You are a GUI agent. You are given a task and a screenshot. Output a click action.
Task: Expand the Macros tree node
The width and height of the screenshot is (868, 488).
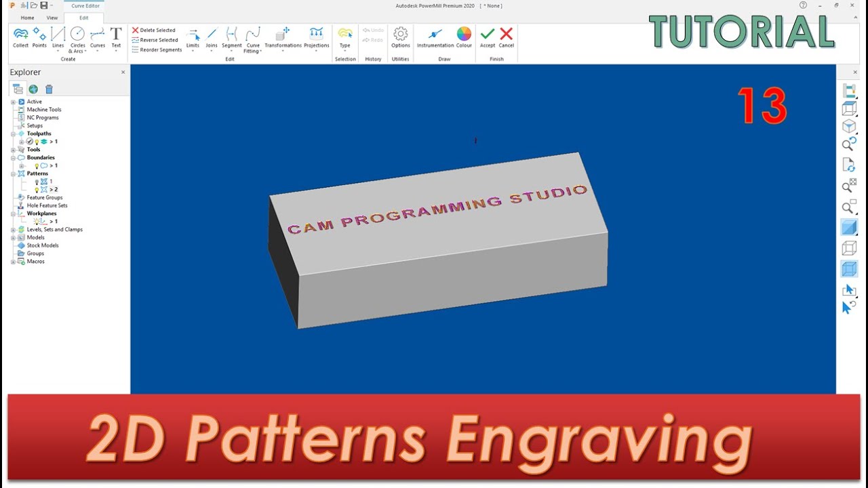click(13, 262)
